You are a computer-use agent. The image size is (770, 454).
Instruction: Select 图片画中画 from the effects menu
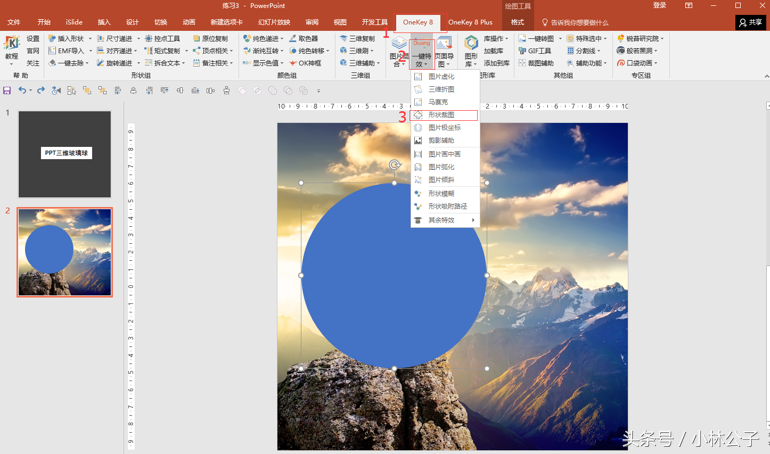click(445, 154)
